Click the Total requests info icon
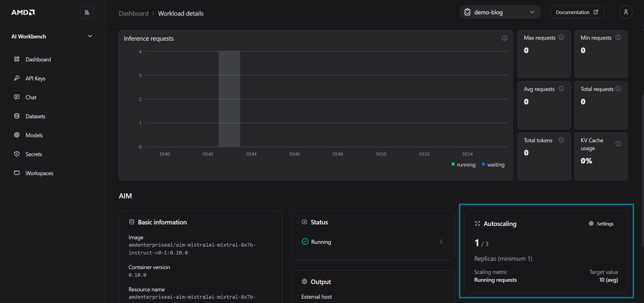 pos(618,89)
